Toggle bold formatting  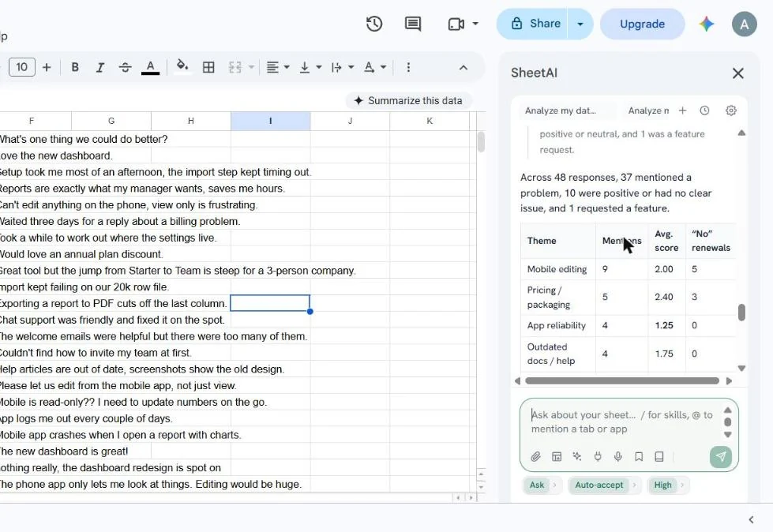click(x=75, y=67)
